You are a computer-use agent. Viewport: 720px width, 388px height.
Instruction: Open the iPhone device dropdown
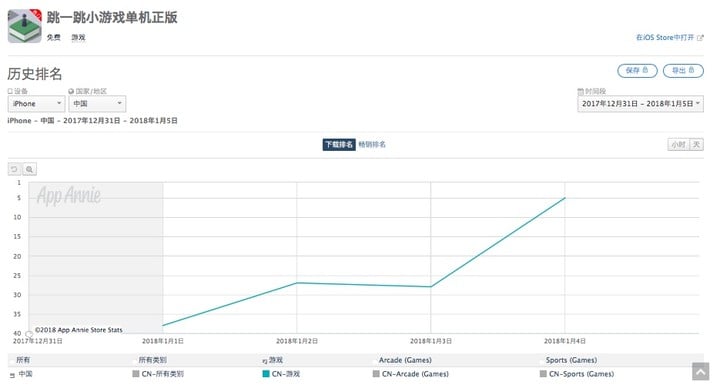click(x=36, y=104)
